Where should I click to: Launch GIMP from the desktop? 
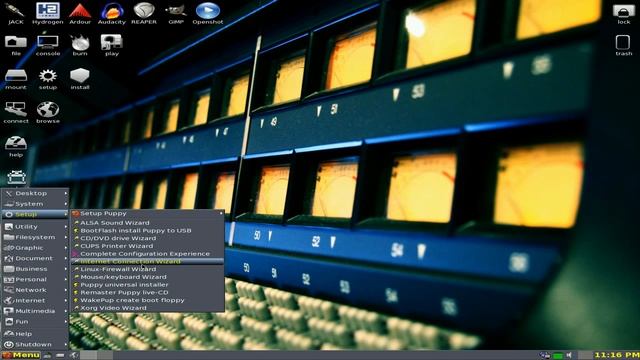(x=176, y=13)
